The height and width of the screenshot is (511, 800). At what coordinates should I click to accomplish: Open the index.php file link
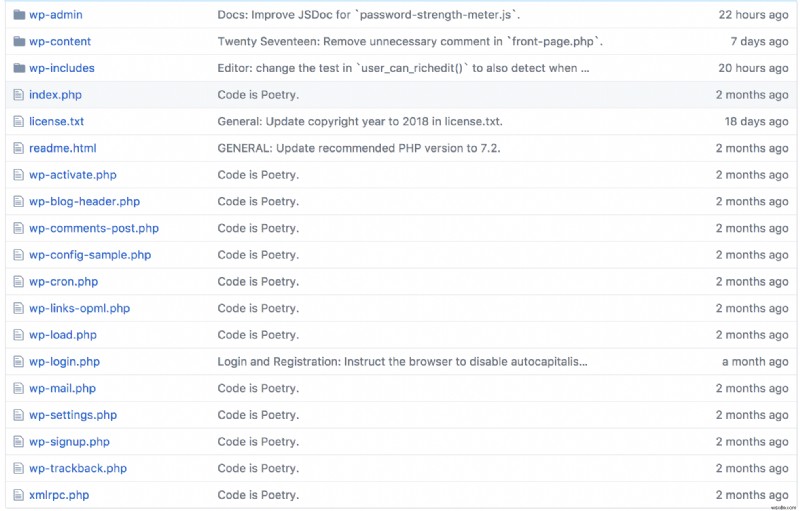click(55, 95)
